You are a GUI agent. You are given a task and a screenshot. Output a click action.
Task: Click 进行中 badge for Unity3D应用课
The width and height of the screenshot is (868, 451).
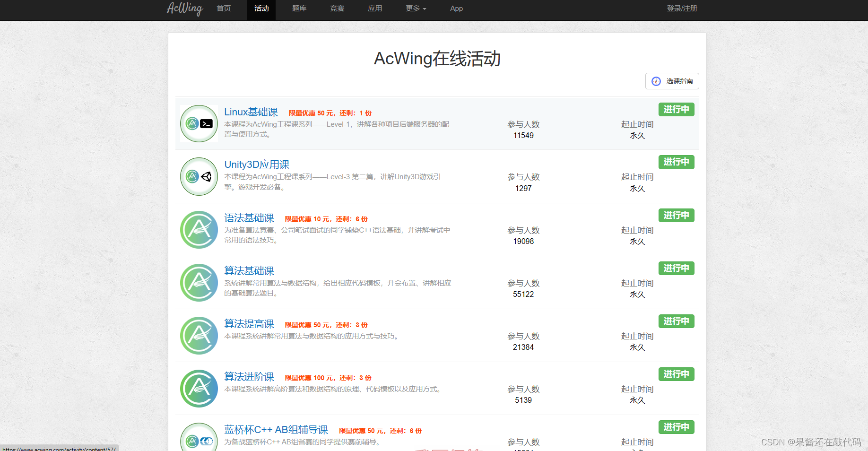(x=676, y=162)
